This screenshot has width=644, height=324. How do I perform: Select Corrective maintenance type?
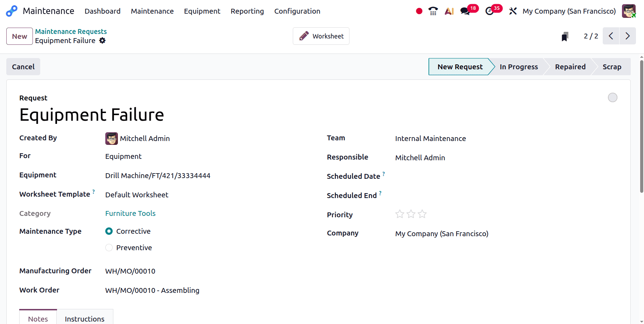click(109, 231)
